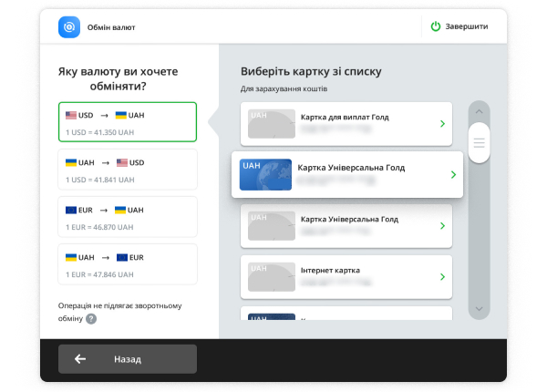
Task: Click the question mark help icon
Action: (91, 319)
